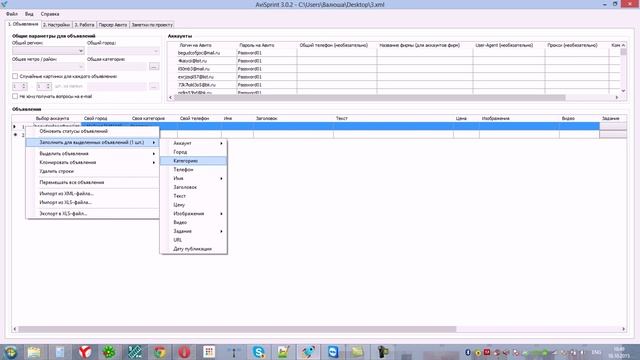Expand the Клонировать объявления submenu
Viewport: 640px width, 360px height.
point(92,162)
